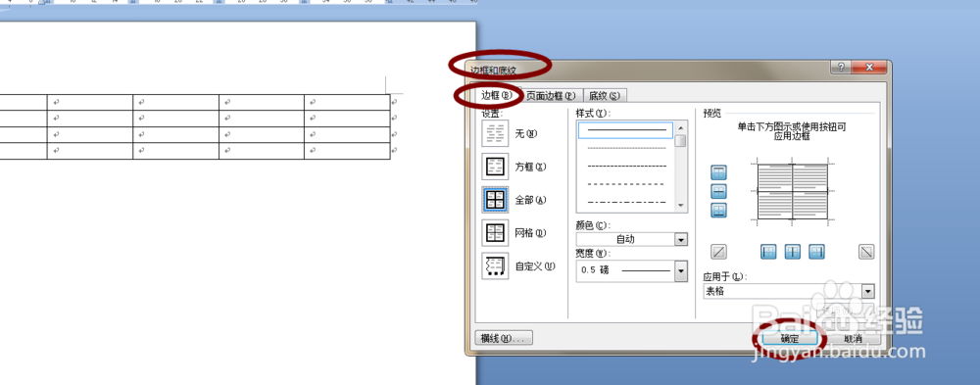Open the 颜色 color dropdown
This screenshot has height=385, width=980.
coord(681,239)
